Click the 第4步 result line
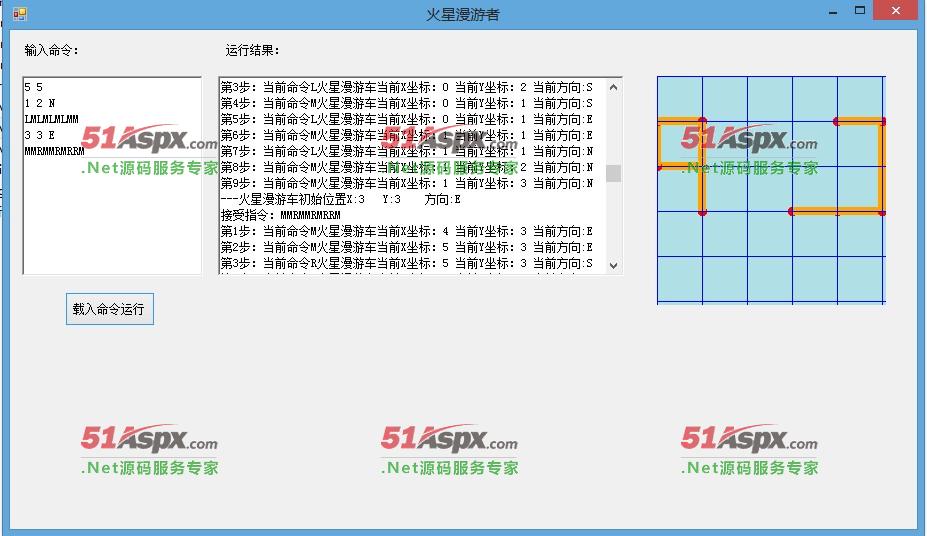This screenshot has height=536, width=927. 407,103
